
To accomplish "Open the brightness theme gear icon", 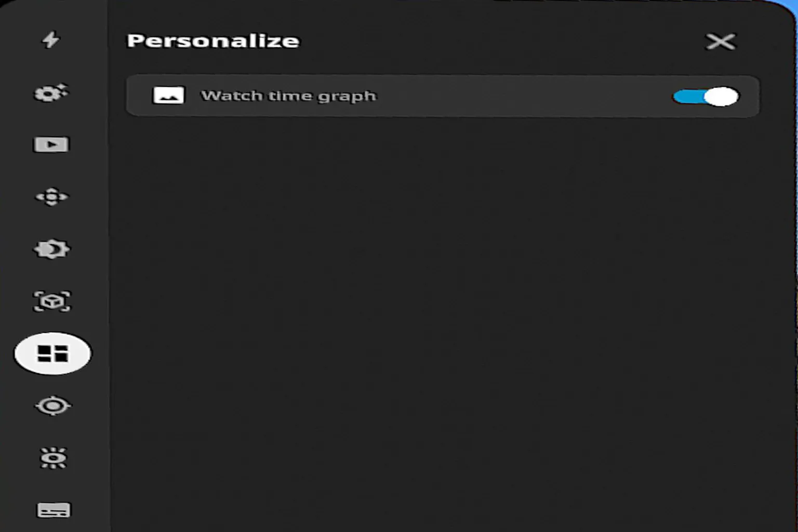I will pyautogui.click(x=51, y=249).
